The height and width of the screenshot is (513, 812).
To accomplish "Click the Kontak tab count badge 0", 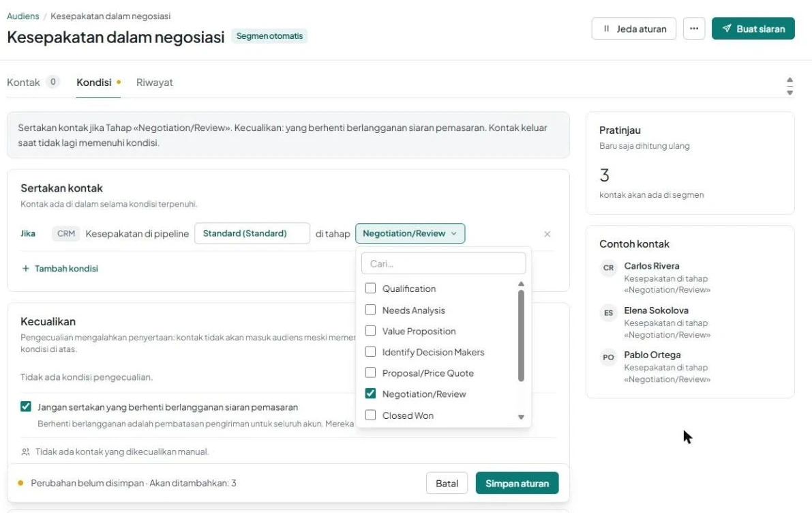I will [x=52, y=82].
